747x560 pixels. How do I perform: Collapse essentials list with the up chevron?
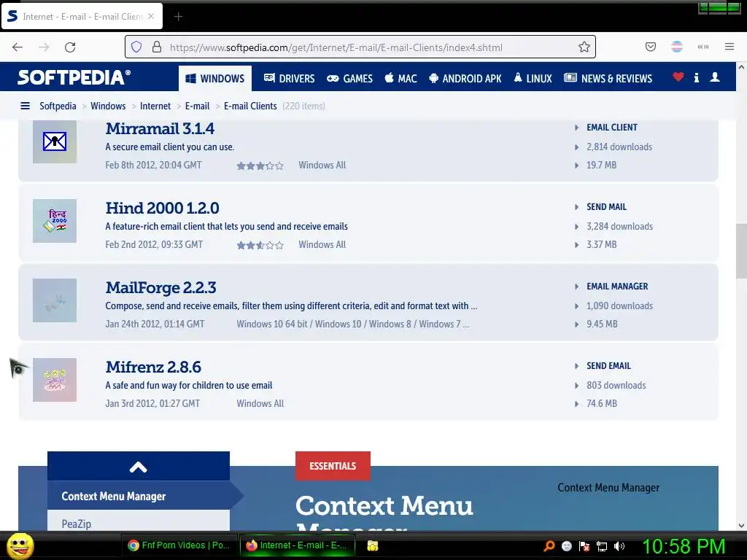138,467
